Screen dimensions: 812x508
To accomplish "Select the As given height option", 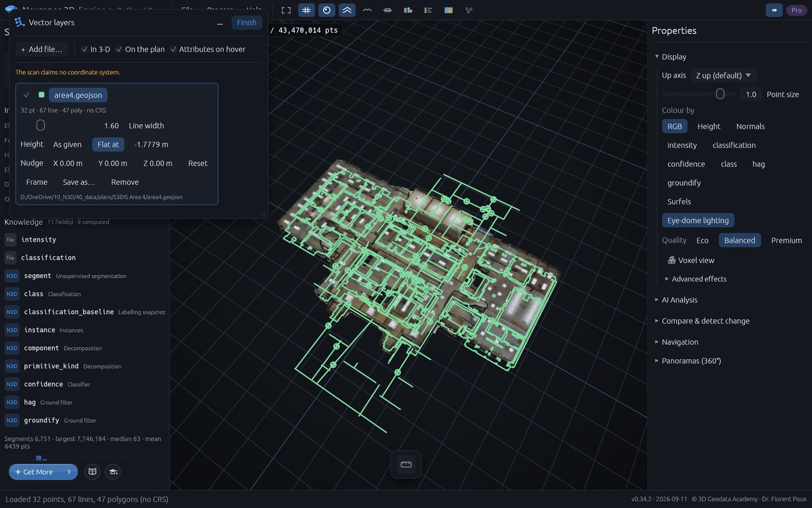I will [x=67, y=145].
